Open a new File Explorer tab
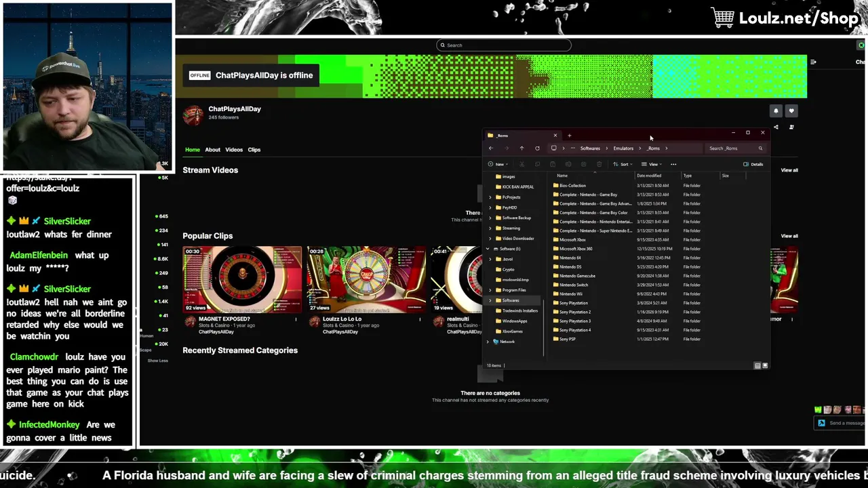This screenshot has height=488, width=868. coord(569,136)
